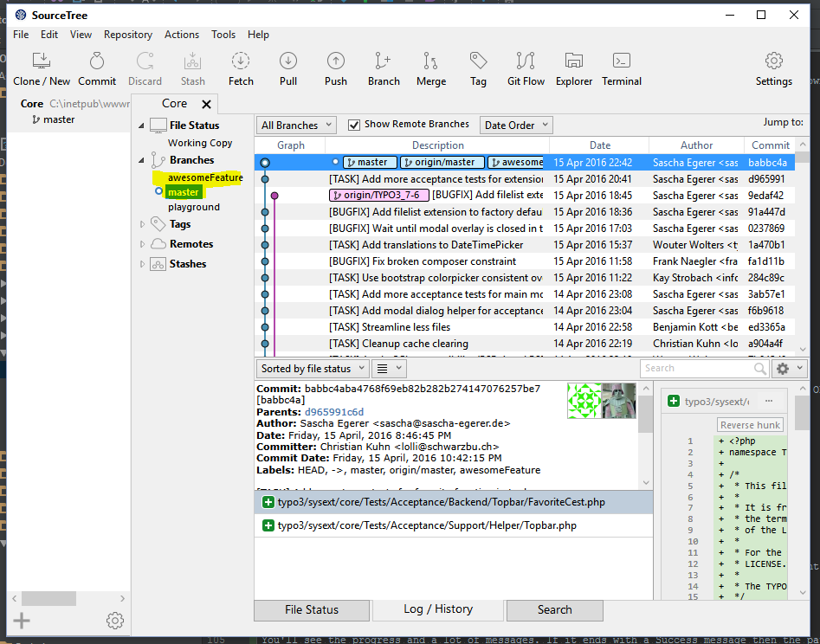820x644 pixels.
Task: Open Git Flow from toolbar
Action: pyautogui.click(x=526, y=69)
